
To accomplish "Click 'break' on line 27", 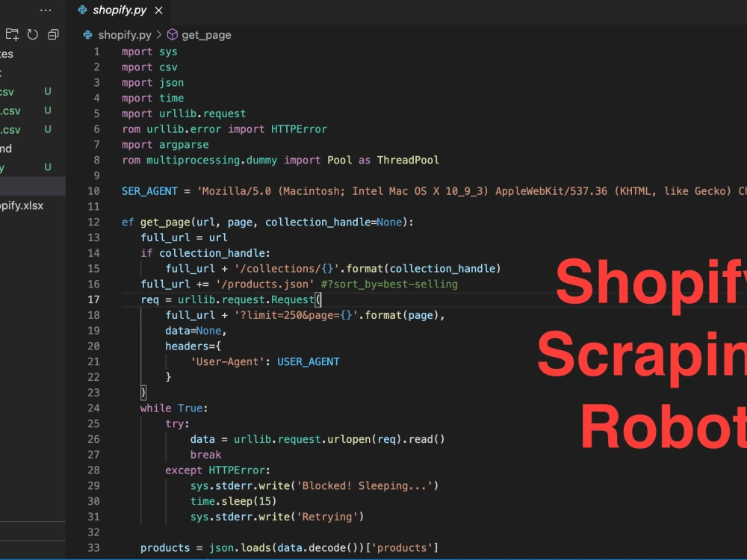I will (206, 455).
